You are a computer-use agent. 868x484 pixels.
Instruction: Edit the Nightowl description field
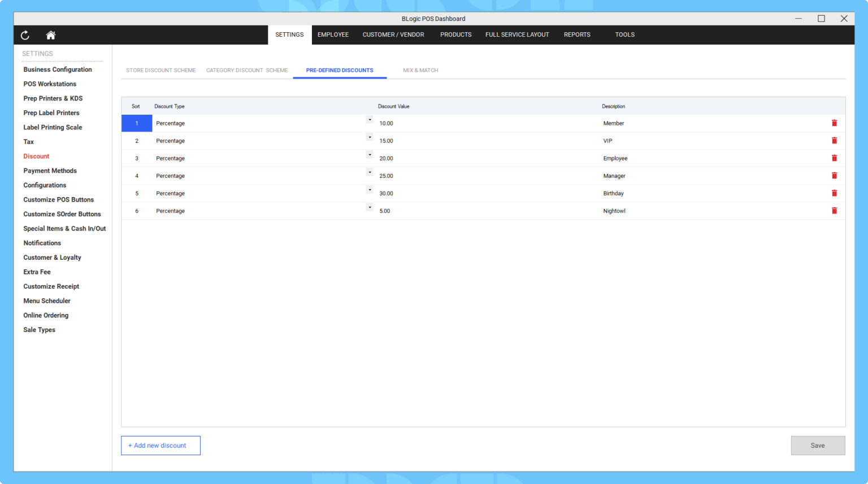pos(711,211)
